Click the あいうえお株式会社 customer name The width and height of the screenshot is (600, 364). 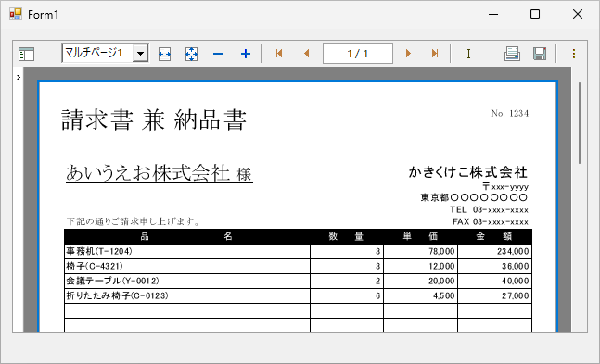coord(147,172)
